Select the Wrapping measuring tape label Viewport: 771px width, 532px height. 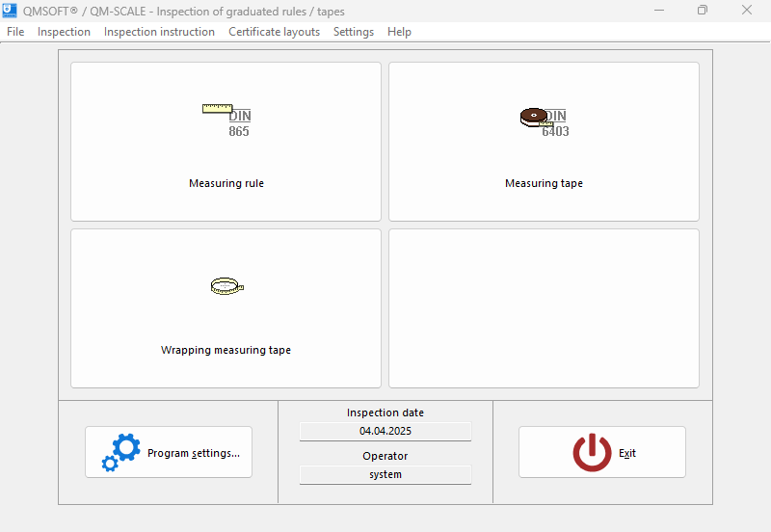(x=226, y=350)
